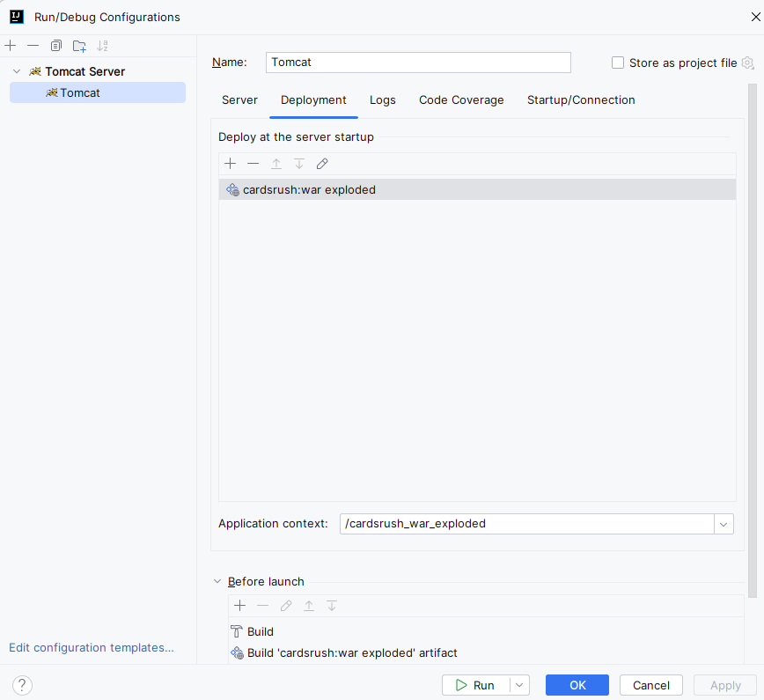
Task: Click the Name input field
Action: pyautogui.click(x=418, y=63)
